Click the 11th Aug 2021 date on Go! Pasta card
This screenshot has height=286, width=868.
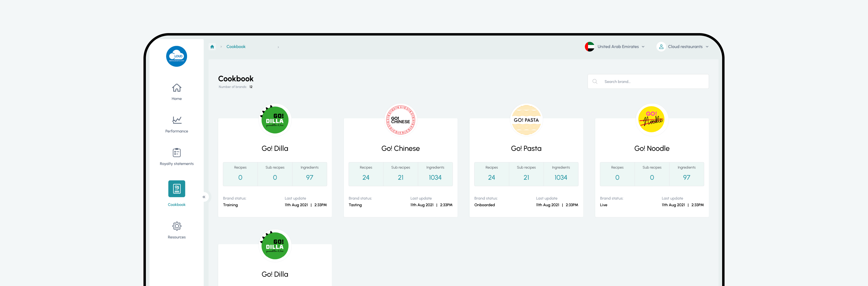point(548,205)
